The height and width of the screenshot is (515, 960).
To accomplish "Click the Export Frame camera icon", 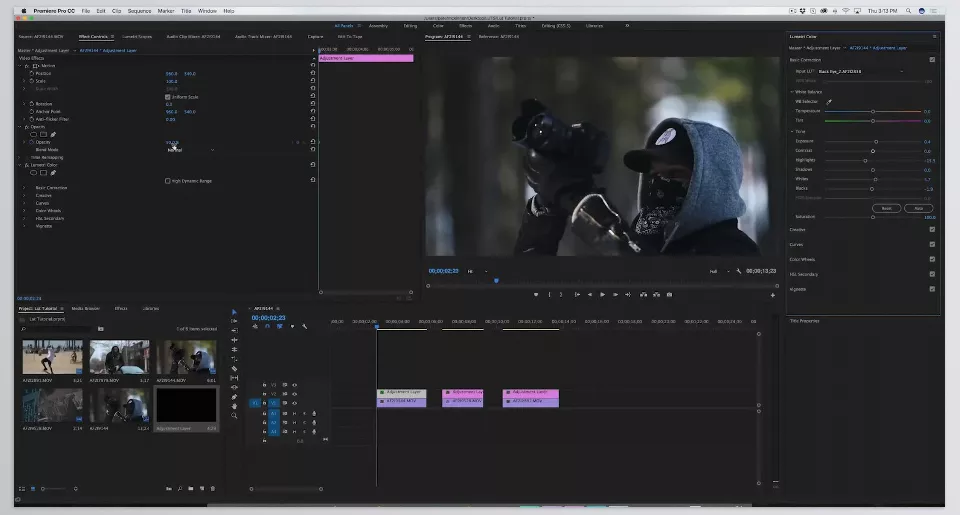I will tap(669, 295).
